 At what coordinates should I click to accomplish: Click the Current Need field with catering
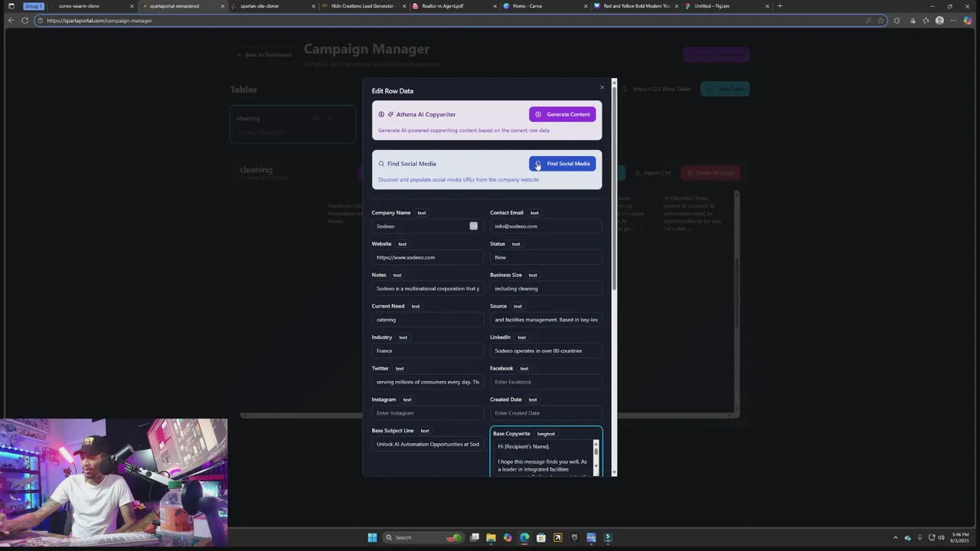pyautogui.click(x=427, y=320)
